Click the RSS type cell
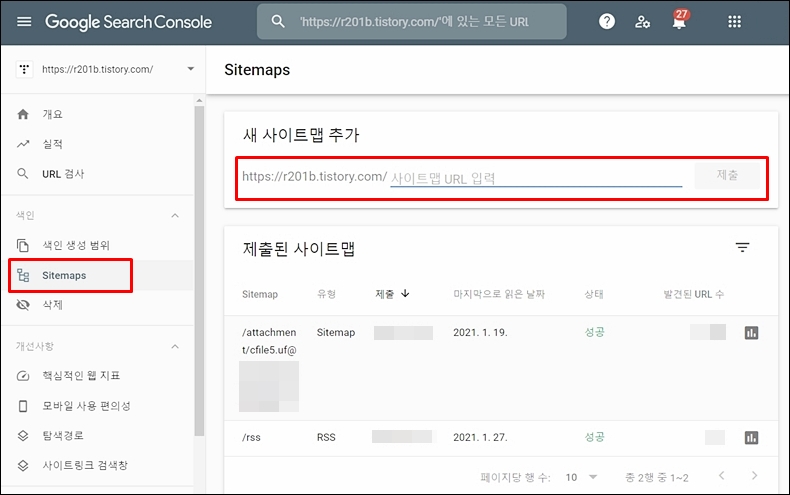The height and width of the screenshot is (495, 790). 326,438
